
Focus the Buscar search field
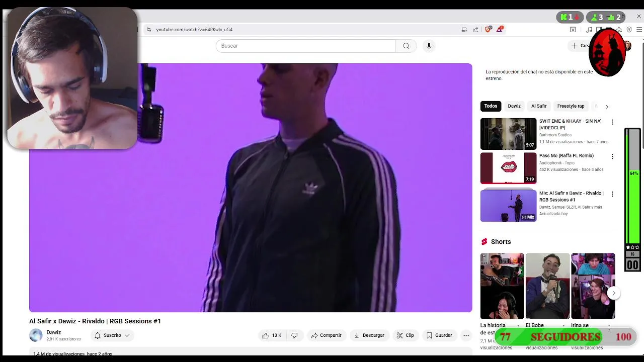tap(306, 46)
